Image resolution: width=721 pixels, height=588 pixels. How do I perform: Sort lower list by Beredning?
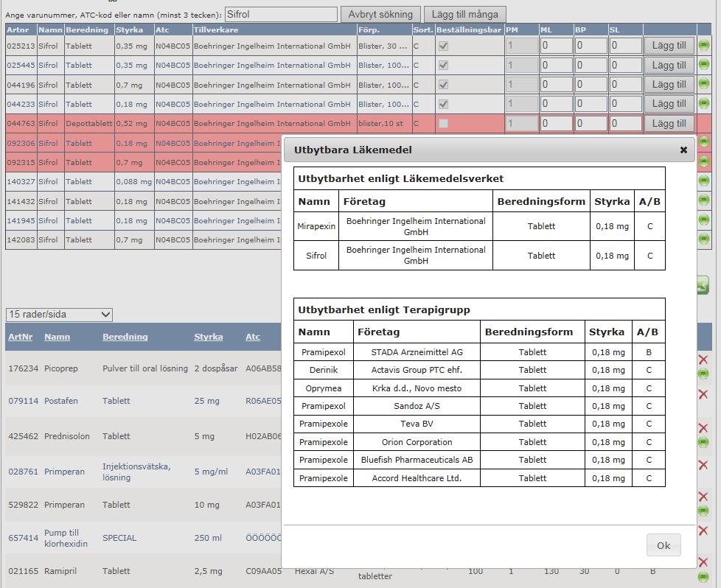125,337
